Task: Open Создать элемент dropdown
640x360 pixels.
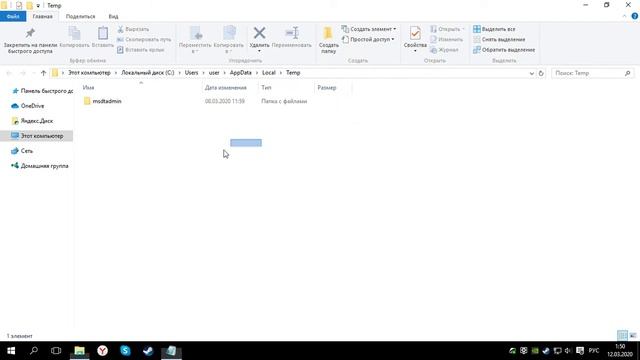Action: pyautogui.click(x=369, y=29)
